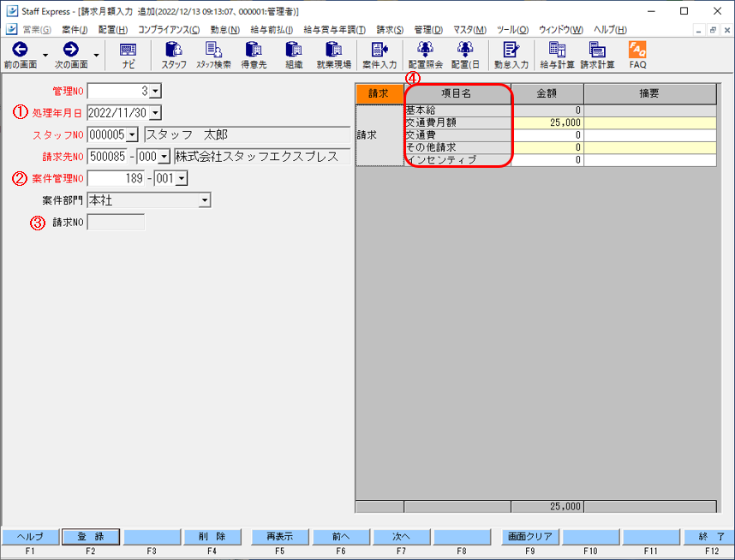The height and width of the screenshot is (560, 735).
Task: Open the 配置(H) menu
Action: (x=113, y=29)
